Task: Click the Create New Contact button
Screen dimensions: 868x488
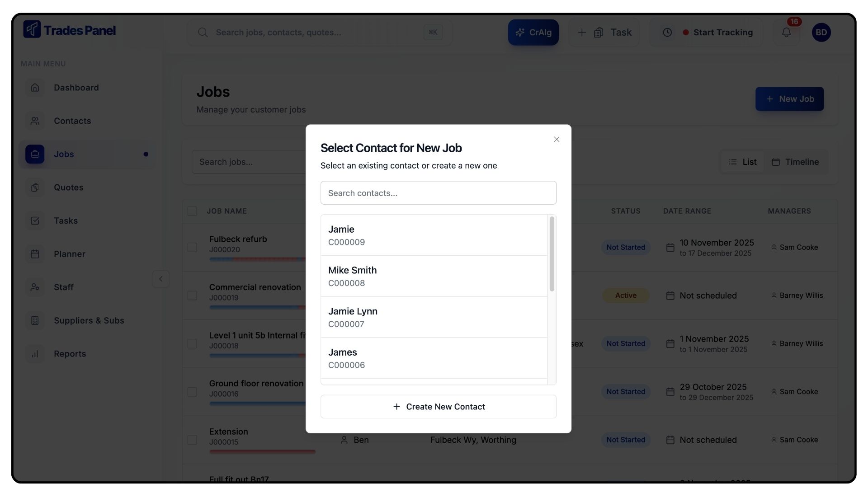Action: 438,407
